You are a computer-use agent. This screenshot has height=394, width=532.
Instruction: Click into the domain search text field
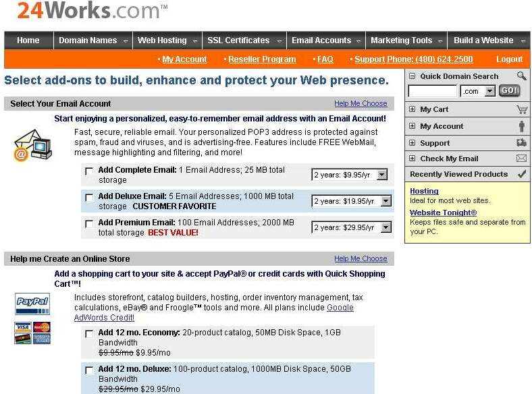[433, 91]
